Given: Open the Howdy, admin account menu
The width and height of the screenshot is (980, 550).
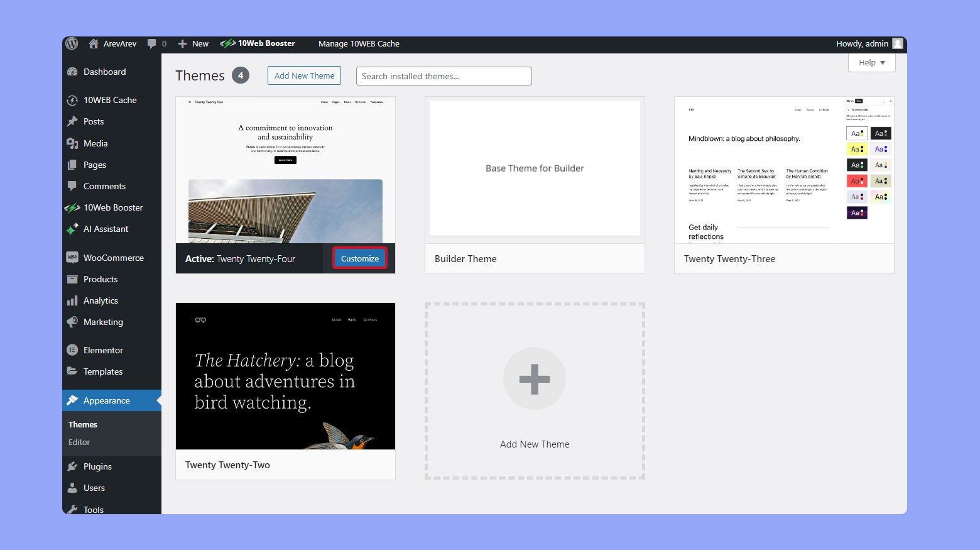Looking at the screenshot, I should [x=862, y=43].
